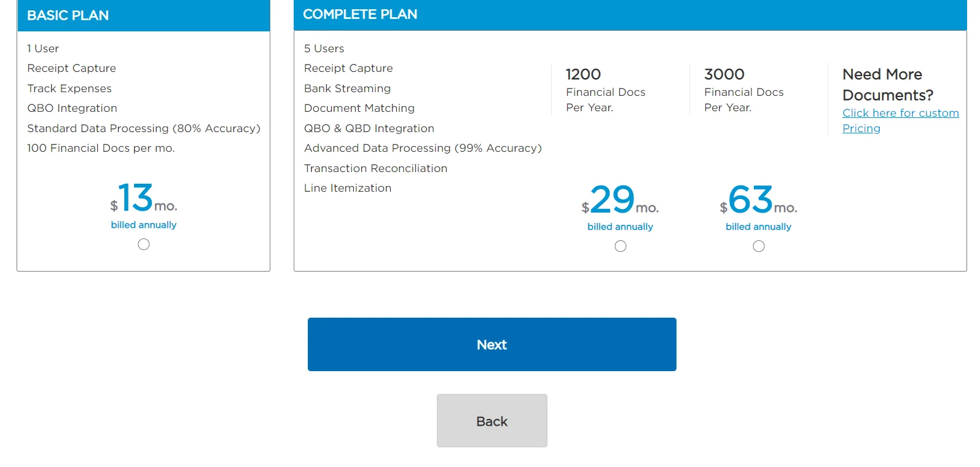
Task: Click the 1200 Financial Docs heading
Action: 583,74
